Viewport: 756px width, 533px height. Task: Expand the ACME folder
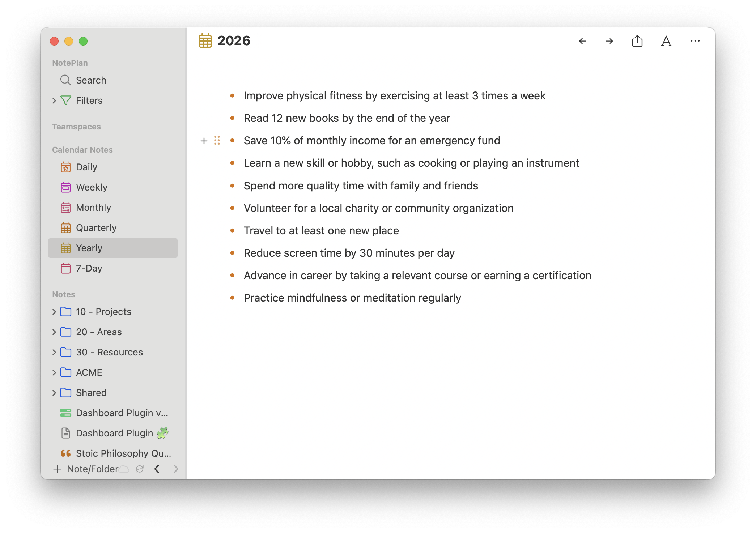(54, 372)
